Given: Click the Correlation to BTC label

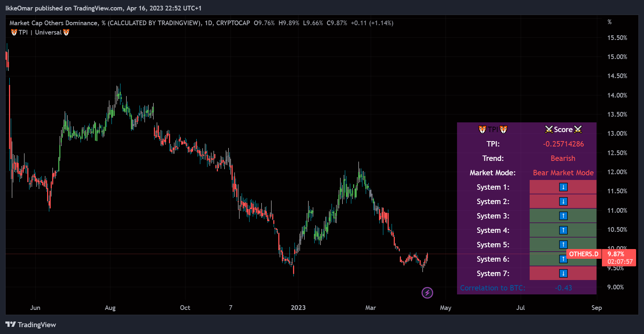Looking at the screenshot, I should click(493, 288).
